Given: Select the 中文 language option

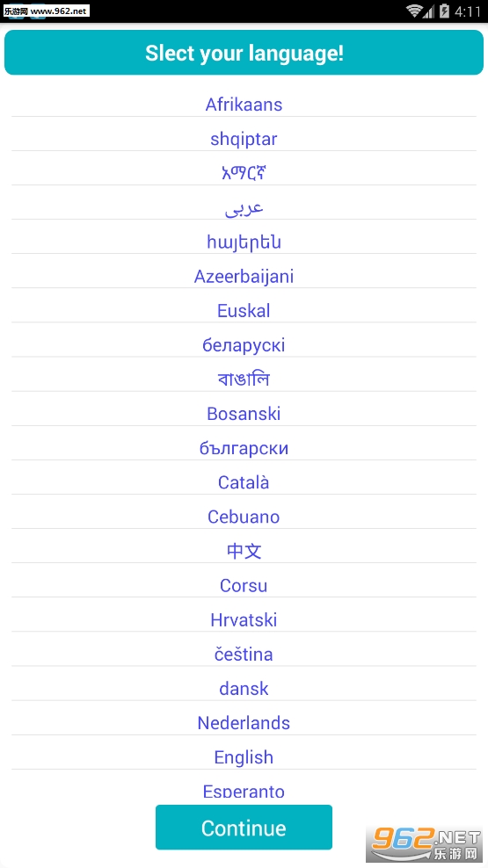Looking at the screenshot, I should point(244,551).
